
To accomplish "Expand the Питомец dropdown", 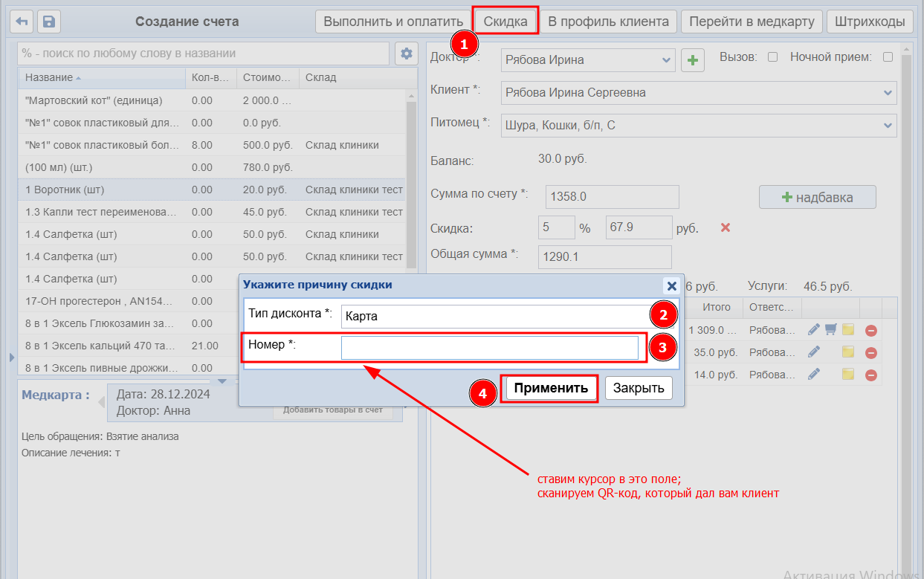I will [x=888, y=126].
